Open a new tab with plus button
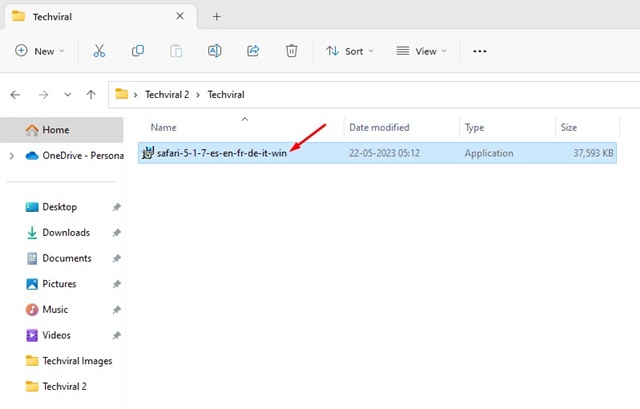 [217, 16]
